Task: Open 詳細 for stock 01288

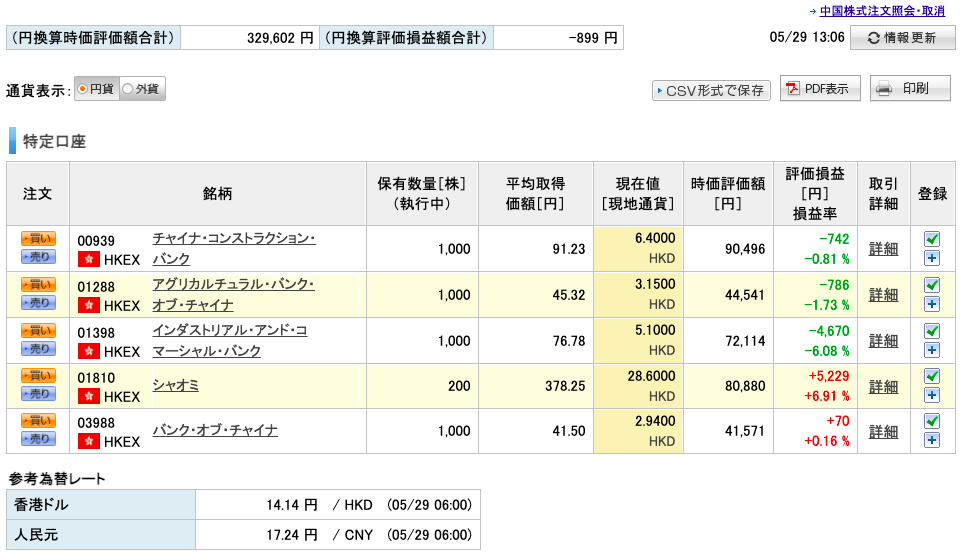Action: point(883,295)
